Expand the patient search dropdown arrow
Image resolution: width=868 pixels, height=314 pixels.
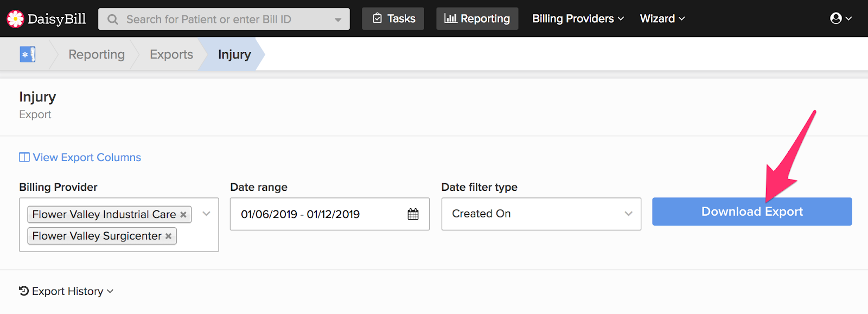coord(338,20)
